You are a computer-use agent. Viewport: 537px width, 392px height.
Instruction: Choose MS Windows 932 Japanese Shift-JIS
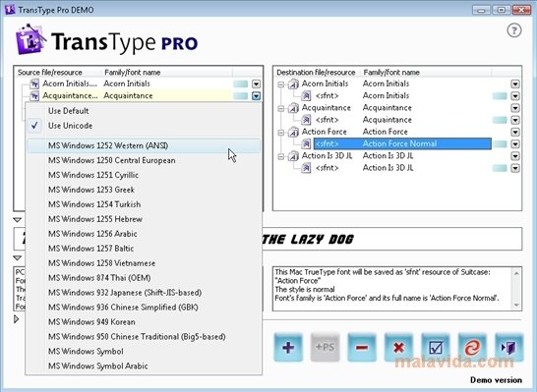coord(144,293)
